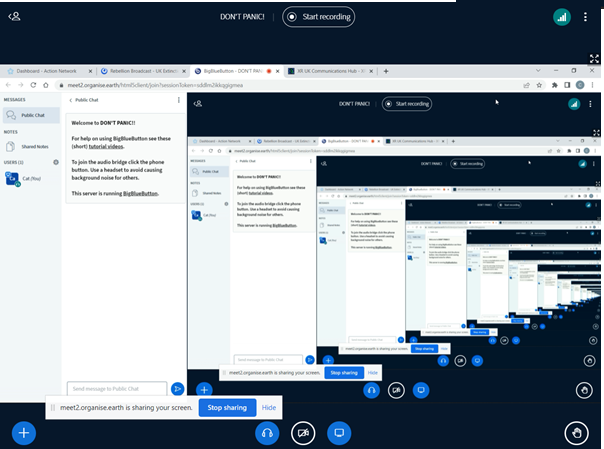The width and height of the screenshot is (604, 449).
Task: Click the largest Hide link in sharing bar
Action: tap(269, 407)
